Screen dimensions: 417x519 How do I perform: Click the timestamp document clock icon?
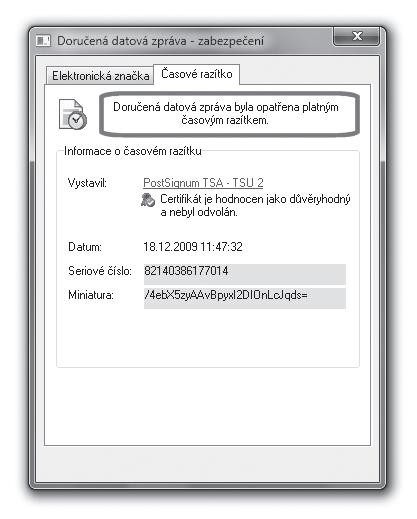73,114
